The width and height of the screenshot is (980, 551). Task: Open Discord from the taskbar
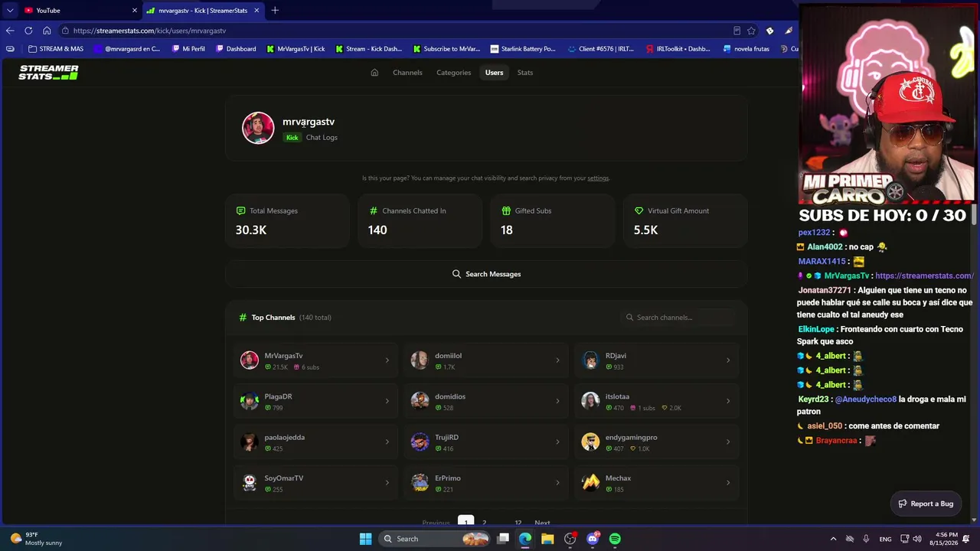[x=593, y=539]
